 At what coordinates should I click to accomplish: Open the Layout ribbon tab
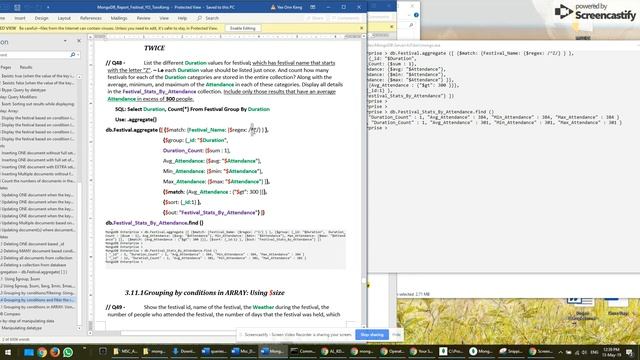tap(64, 18)
